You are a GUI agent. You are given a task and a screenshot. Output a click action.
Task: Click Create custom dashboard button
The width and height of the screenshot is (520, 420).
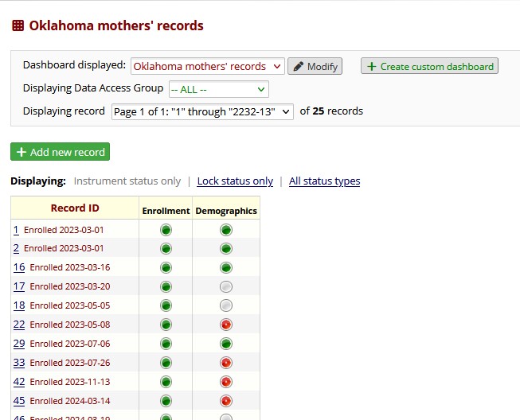[x=429, y=67]
